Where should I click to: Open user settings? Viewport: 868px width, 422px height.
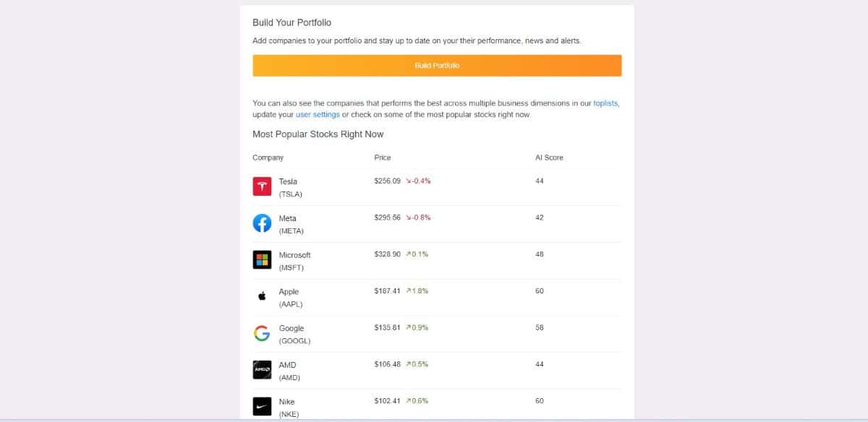(x=317, y=114)
